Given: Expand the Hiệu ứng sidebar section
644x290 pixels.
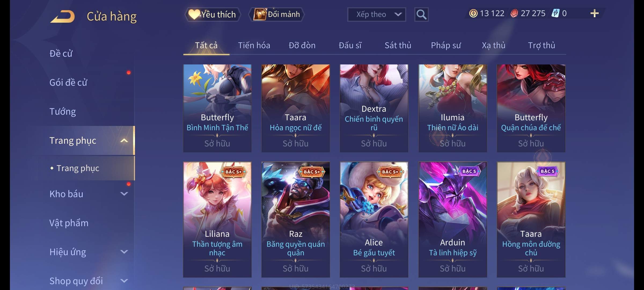Looking at the screenshot, I should pyautogui.click(x=124, y=252).
